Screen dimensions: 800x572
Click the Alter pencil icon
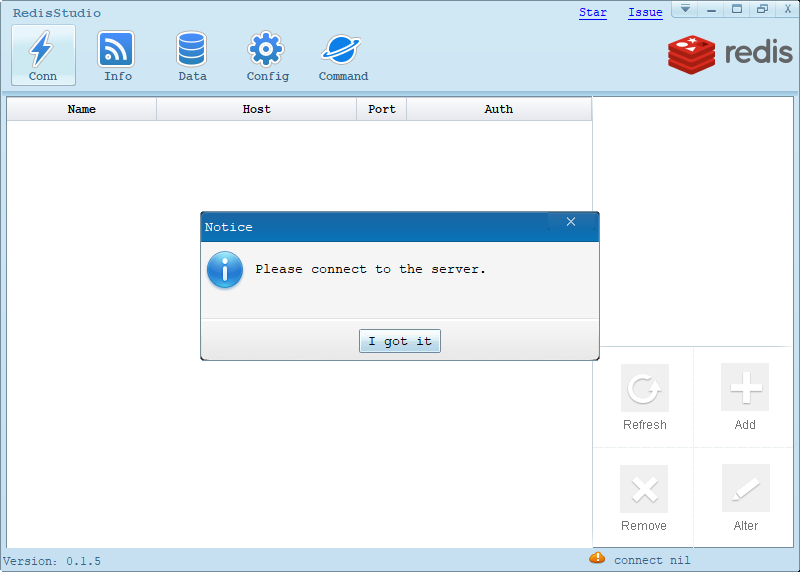coord(745,490)
